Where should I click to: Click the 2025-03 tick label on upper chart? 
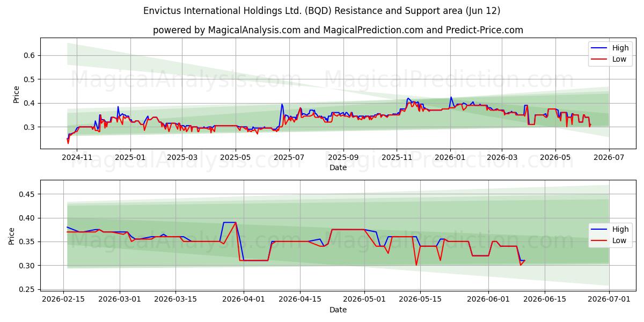click(x=181, y=158)
